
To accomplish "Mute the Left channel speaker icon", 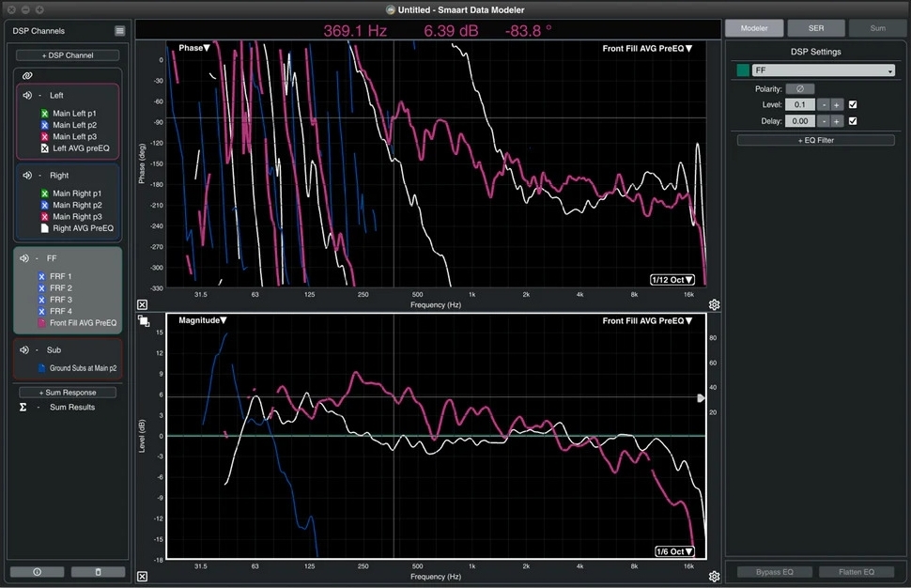I will point(26,95).
